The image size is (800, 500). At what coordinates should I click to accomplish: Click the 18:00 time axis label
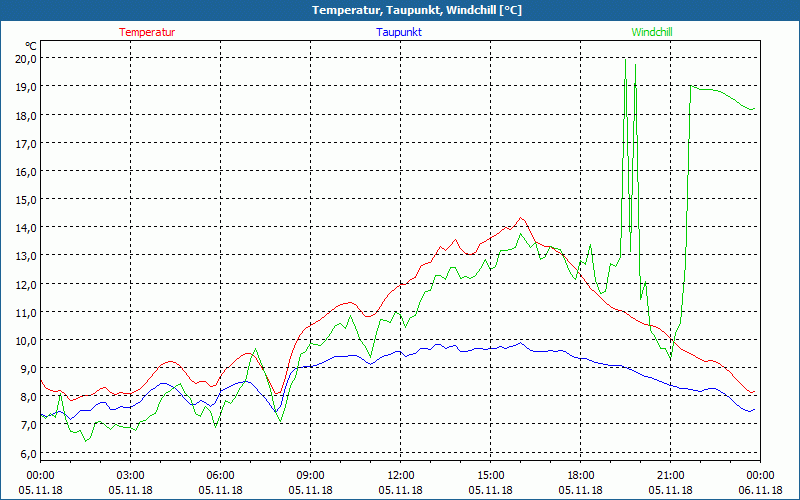(581, 476)
